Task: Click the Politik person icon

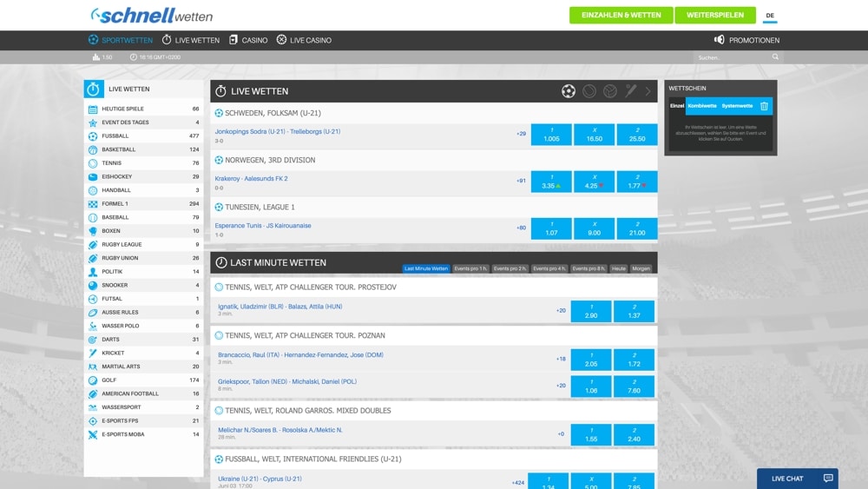Action: (93, 272)
